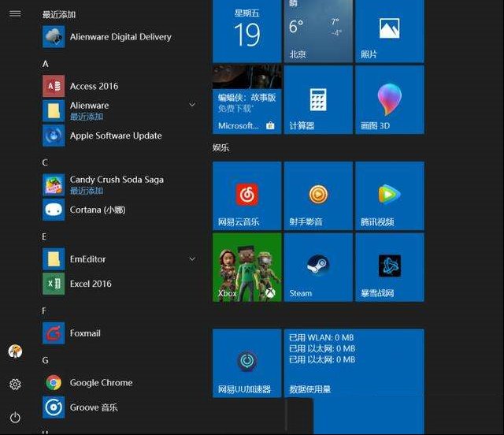Open Settings via the gear icon
The image size is (504, 435).
point(15,384)
